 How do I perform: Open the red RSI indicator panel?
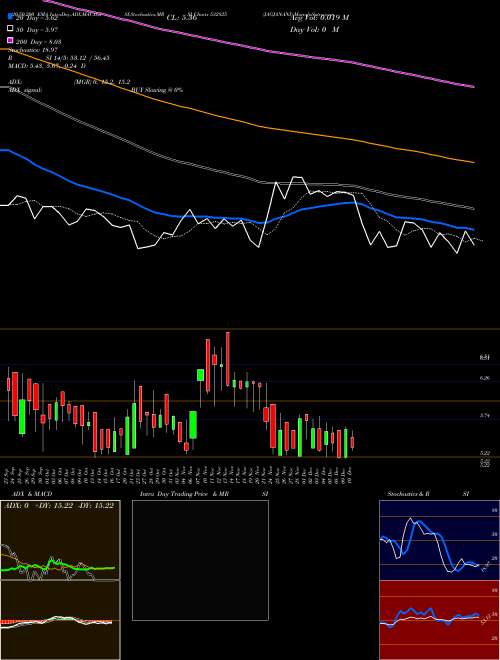[439, 620]
